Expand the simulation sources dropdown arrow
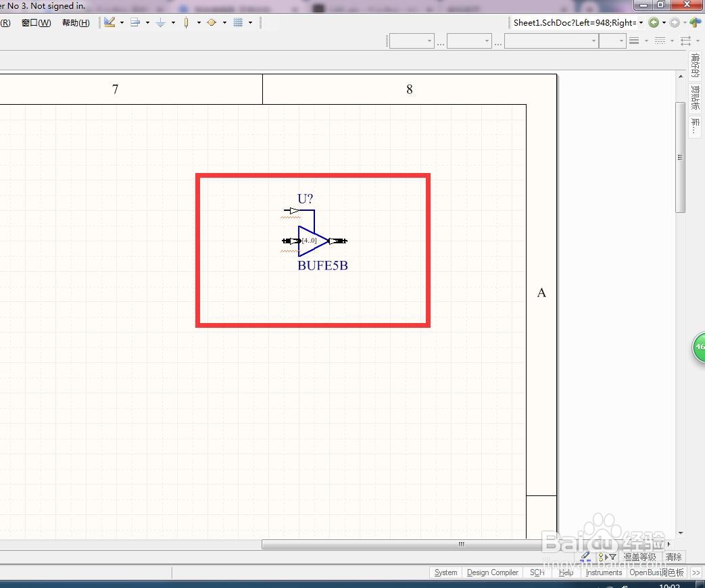Screen dimensions: 705x588 224,22
